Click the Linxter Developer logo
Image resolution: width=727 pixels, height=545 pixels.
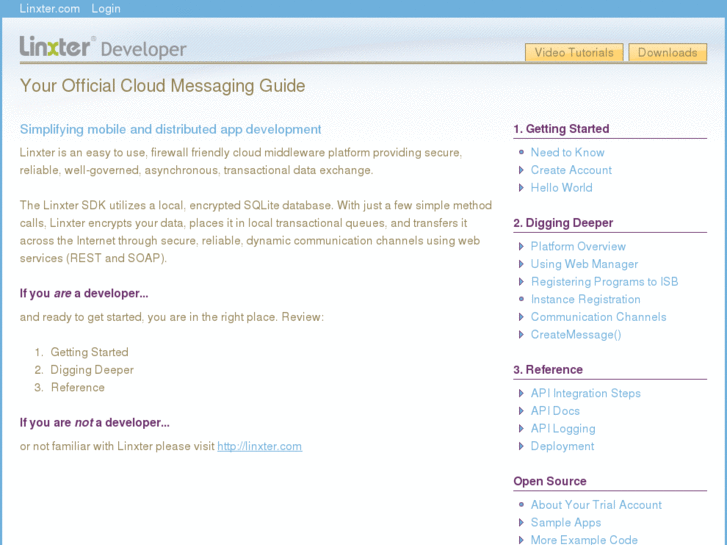click(103, 47)
